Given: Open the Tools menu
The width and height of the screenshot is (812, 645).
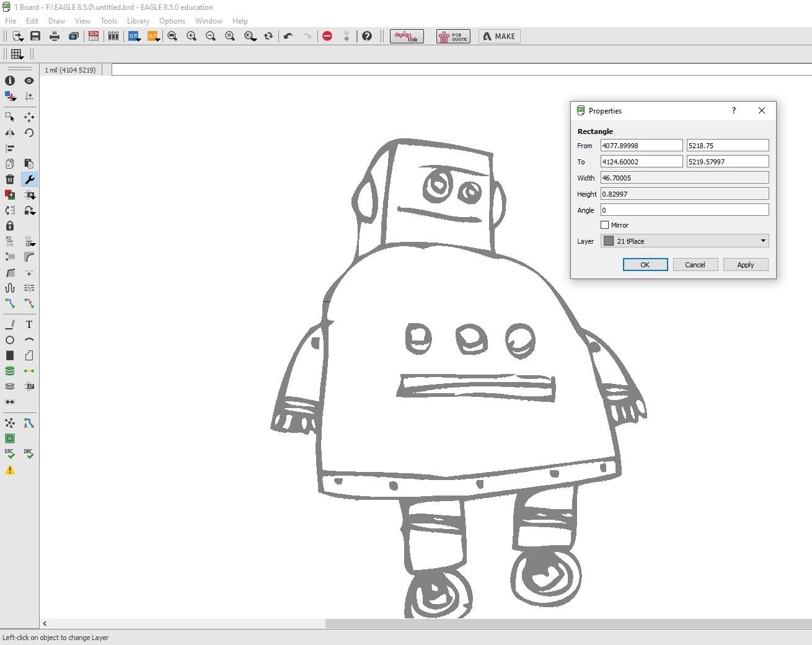Looking at the screenshot, I should 108,20.
